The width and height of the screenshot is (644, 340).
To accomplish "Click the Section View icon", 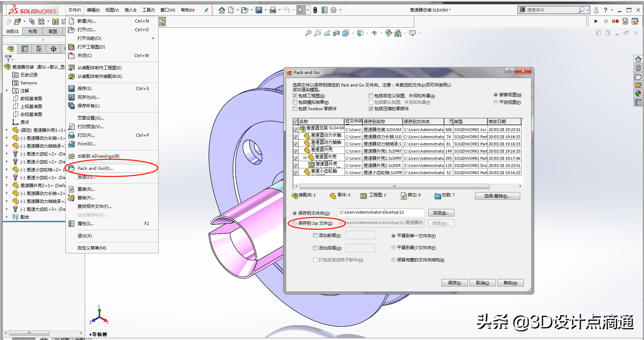I will [336, 33].
